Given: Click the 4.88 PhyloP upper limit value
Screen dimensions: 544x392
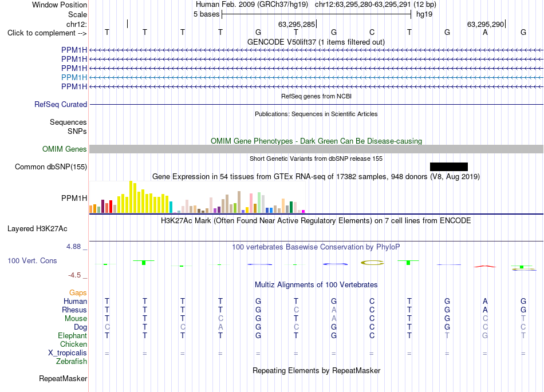Looking at the screenshot, I should (73, 247).
